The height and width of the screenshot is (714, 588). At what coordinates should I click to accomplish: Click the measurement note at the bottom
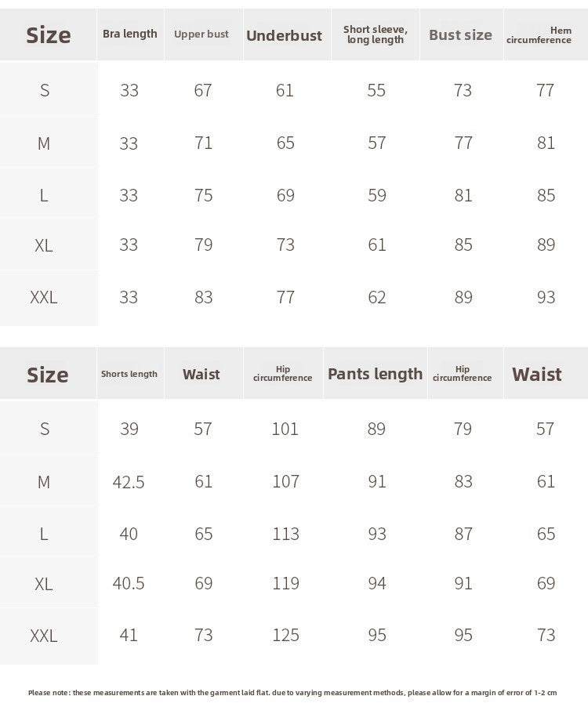coord(292,693)
